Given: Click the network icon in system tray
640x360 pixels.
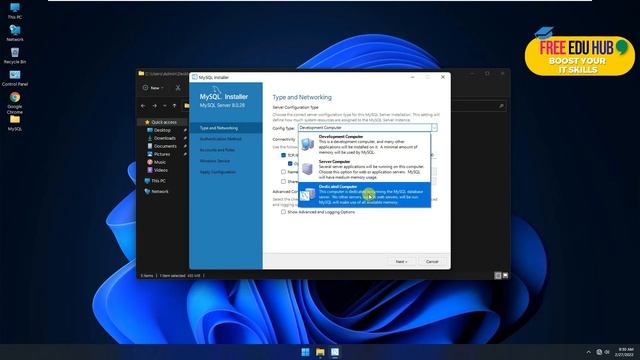Looking at the screenshot, I should point(599,352).
